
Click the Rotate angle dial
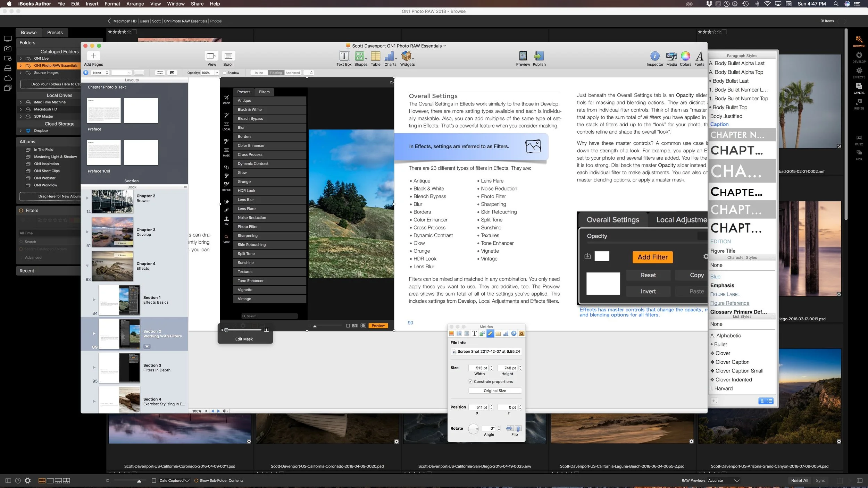[473, 429]
